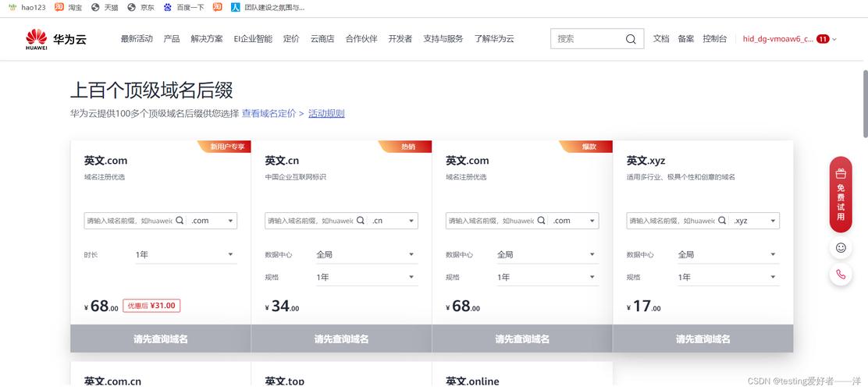Click the domain prefix input in 英文.xyz card
The image size is (868, 390).
(671, 220)
